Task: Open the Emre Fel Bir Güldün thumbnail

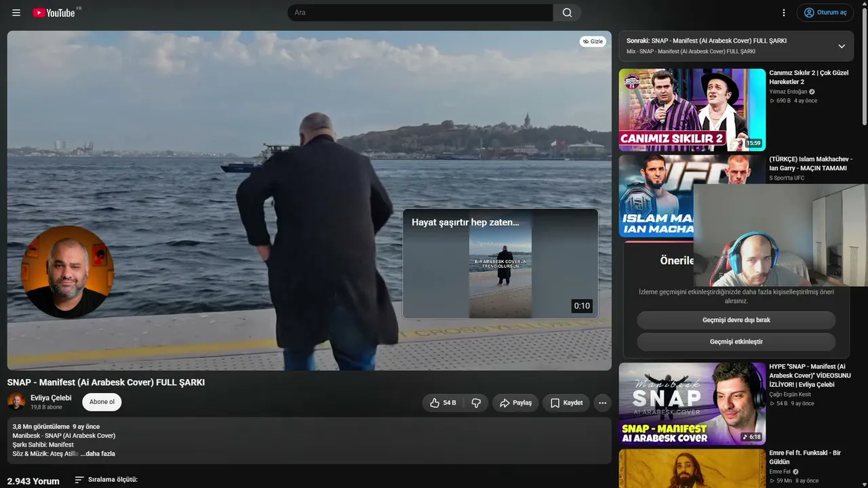Action: pyautogui.click(x=692, y=468)
